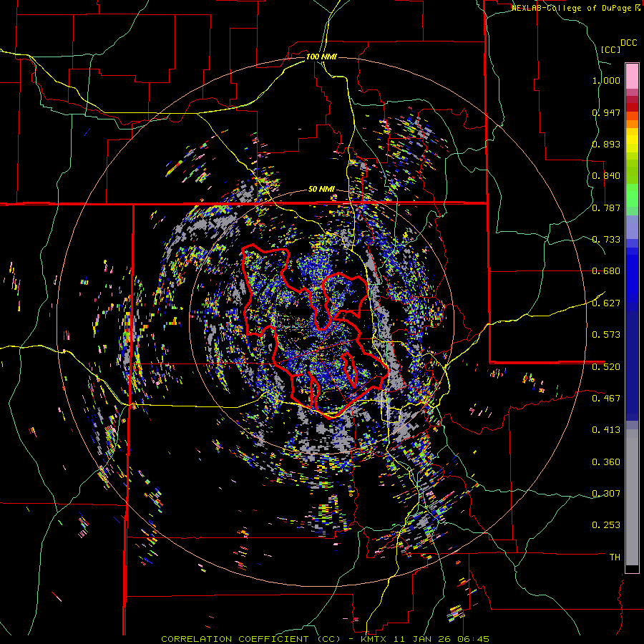Screen dimensions: 644x644
Task: Click the [CC] legend heading
Action: (x=610, y=49)
